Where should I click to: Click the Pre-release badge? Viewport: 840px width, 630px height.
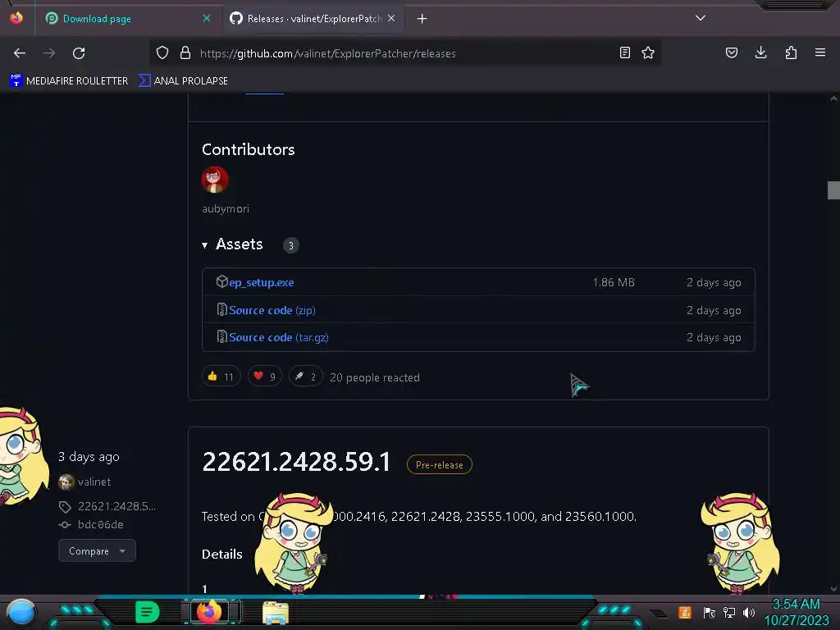(x=440, y=464)
